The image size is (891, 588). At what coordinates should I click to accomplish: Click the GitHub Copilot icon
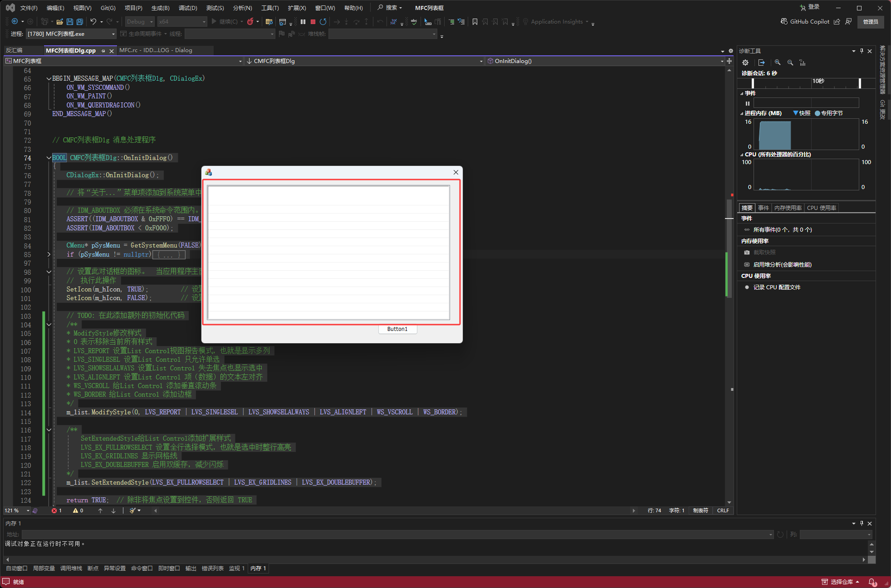coord(784,21)
